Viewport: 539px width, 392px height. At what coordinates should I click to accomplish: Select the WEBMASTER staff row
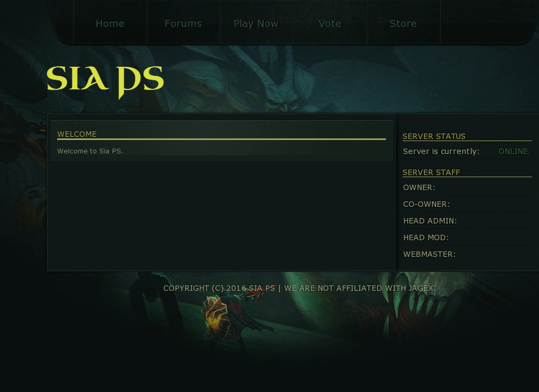coord(467,254)
